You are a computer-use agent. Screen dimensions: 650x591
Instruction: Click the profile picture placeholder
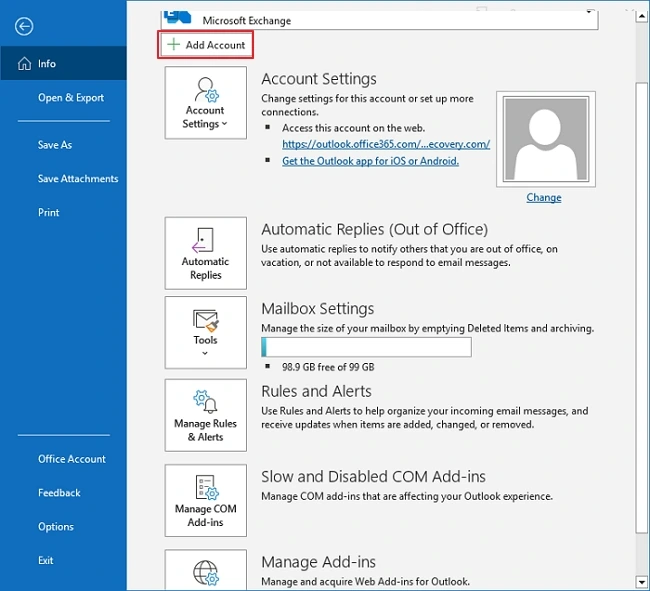[x=546, y=139]
